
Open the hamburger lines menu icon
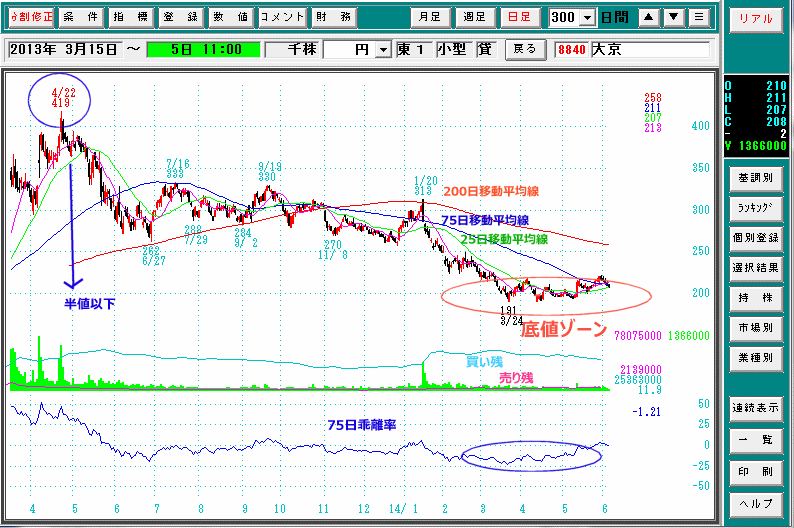tap(699, 17)
